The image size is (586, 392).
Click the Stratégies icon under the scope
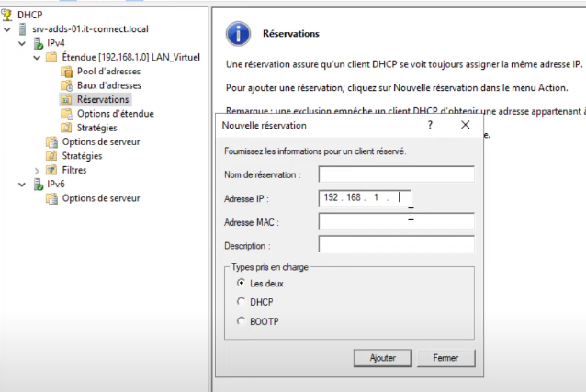tap(66, 128)
